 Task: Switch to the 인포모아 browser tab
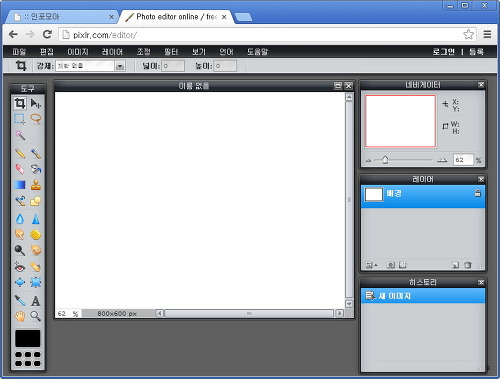click(61, 17)
